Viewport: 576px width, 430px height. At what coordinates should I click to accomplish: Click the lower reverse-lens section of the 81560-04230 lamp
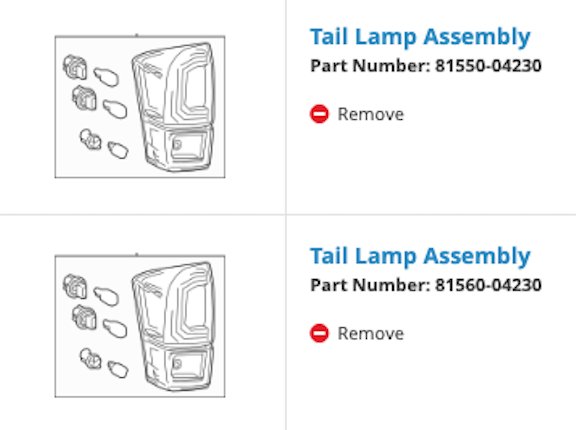(178, 366)
